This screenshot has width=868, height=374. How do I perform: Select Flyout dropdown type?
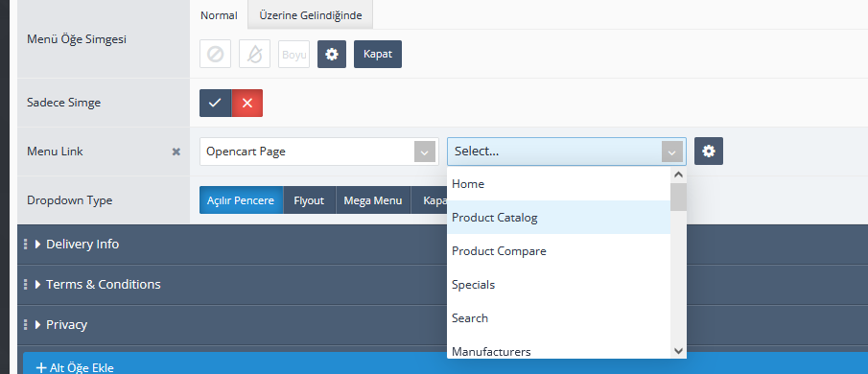coord(309,200)
